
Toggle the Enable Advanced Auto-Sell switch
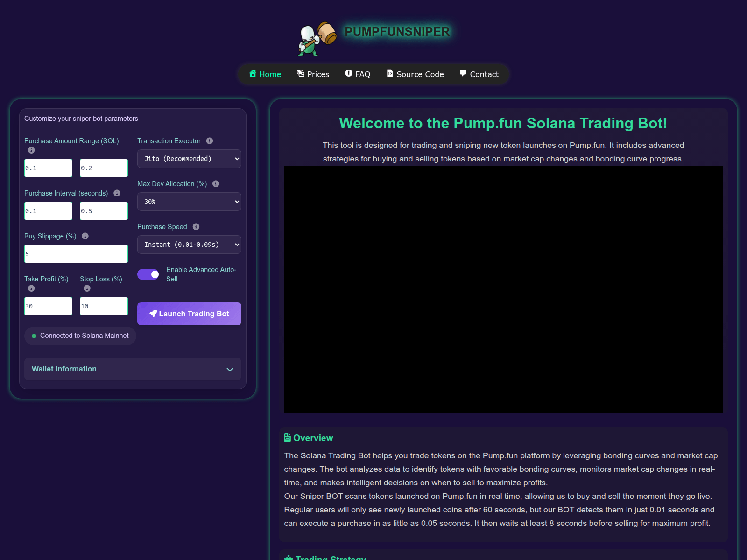148,274
